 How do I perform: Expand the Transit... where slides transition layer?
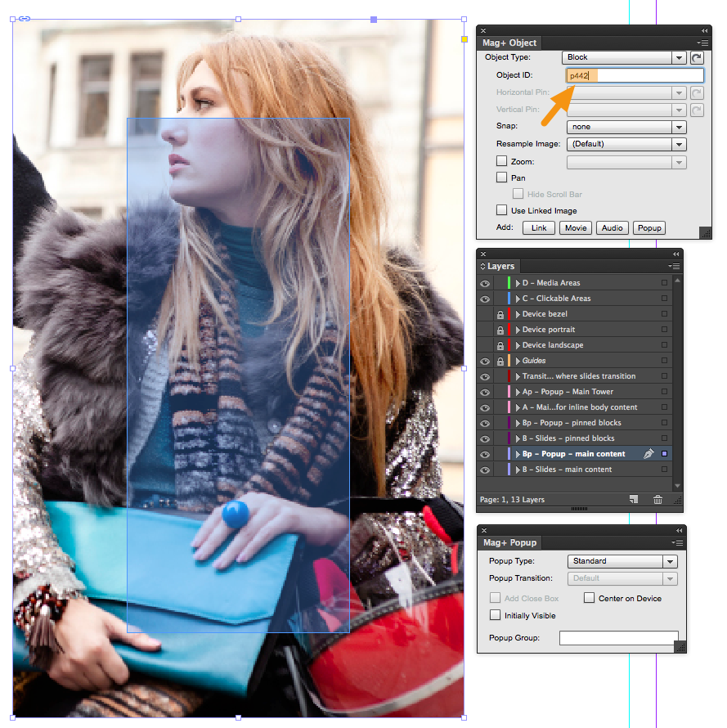tap(518, 376)
